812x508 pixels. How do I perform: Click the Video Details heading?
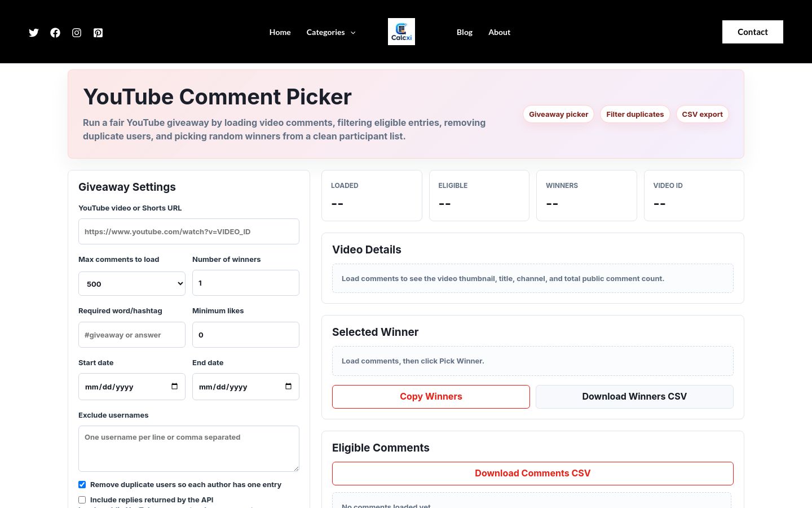tap(367, 249)
